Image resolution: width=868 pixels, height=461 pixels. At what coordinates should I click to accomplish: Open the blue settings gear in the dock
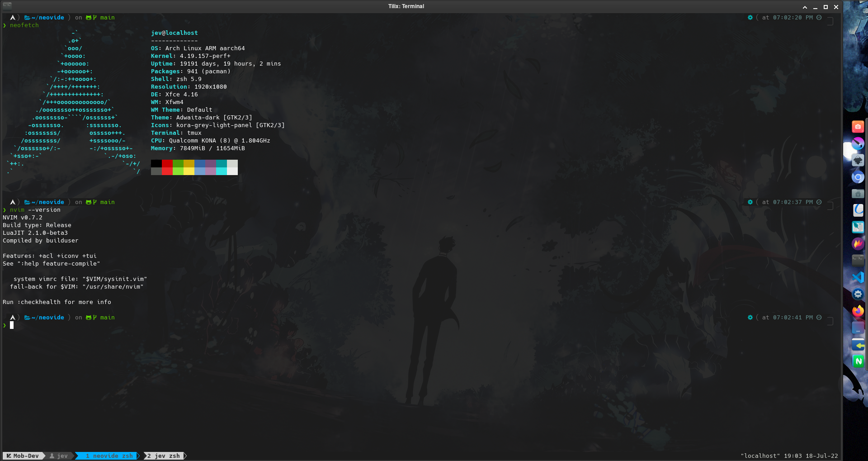858,294
